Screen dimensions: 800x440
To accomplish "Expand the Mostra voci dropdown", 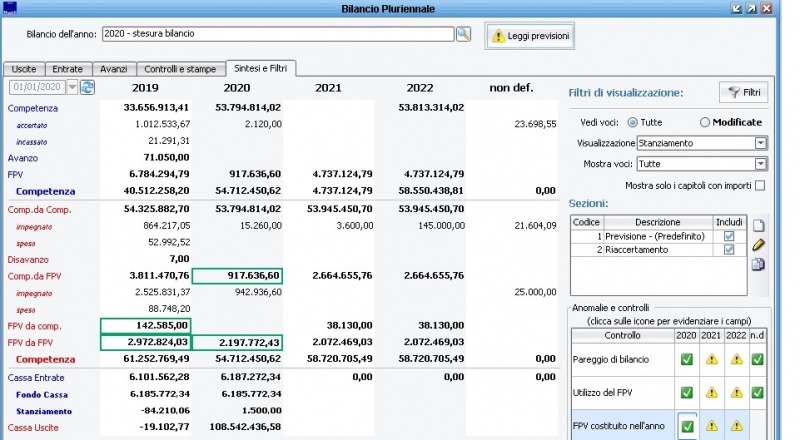I will click(760, 164).
